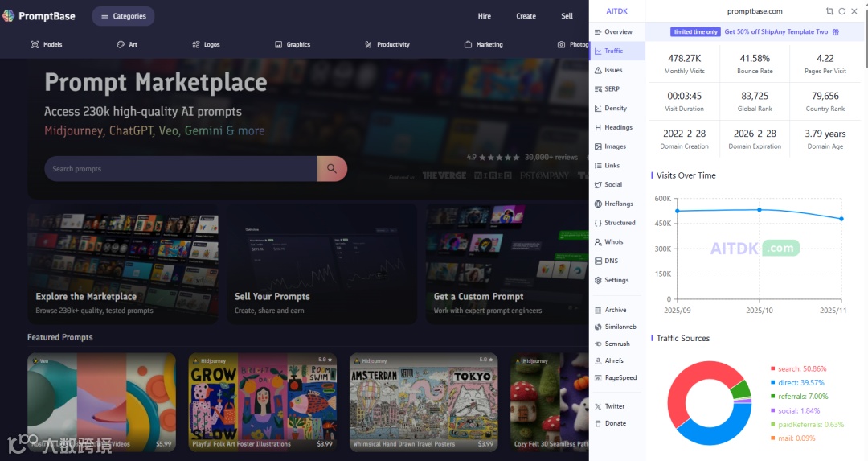Click the 41.58% Bounce Rate value
The height and width of the screenshot is (461, 868).
point(755,58)
